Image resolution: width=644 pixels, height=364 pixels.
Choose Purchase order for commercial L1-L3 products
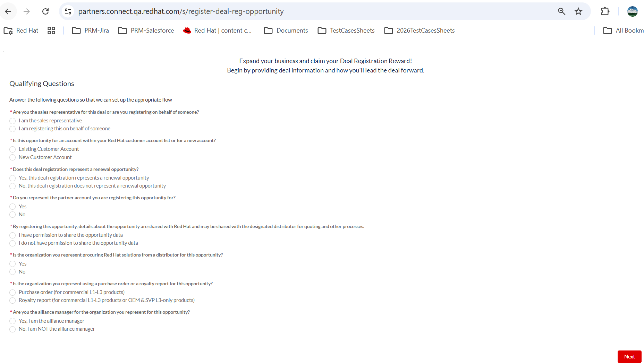coord(12,293)
